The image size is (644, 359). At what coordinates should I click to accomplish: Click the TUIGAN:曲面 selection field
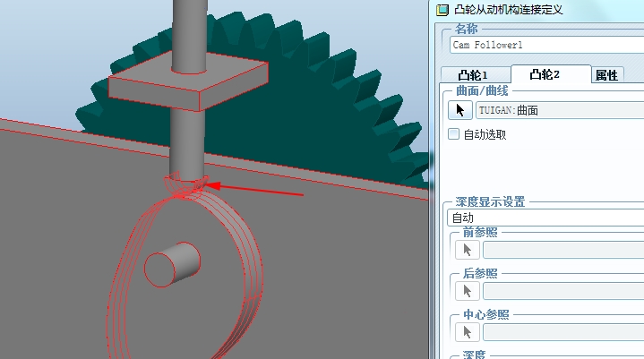[x=560, y=110]
